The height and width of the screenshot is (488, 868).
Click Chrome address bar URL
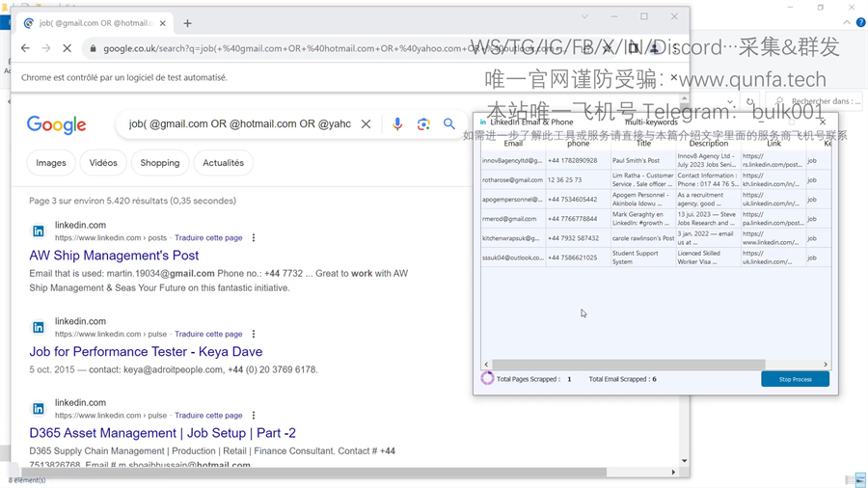332,48
